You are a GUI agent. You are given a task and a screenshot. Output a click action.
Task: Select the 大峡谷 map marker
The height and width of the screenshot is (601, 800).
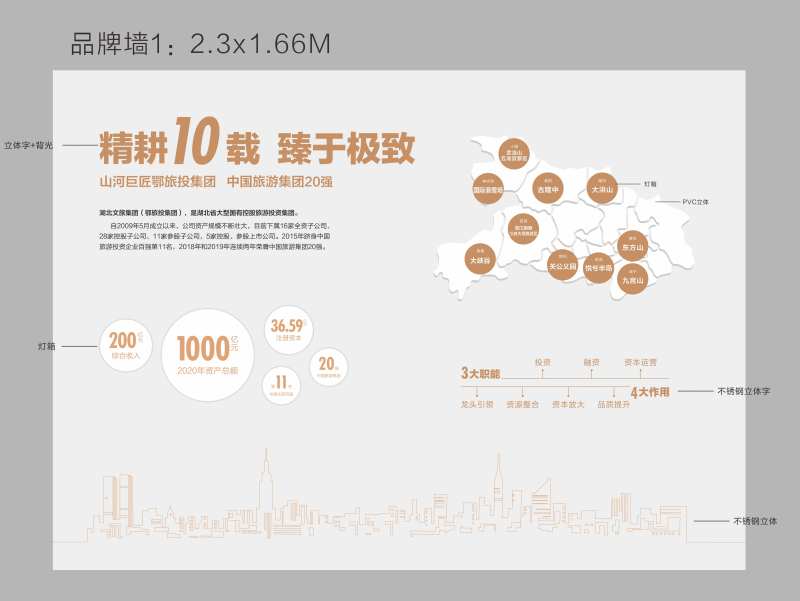click(480, 259)
